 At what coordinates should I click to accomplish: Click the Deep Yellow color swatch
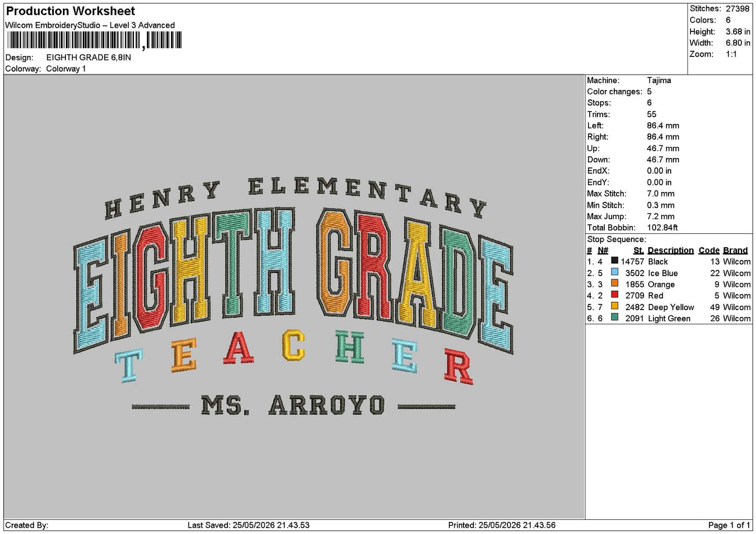pyautogui.click(x=615, y=306)
